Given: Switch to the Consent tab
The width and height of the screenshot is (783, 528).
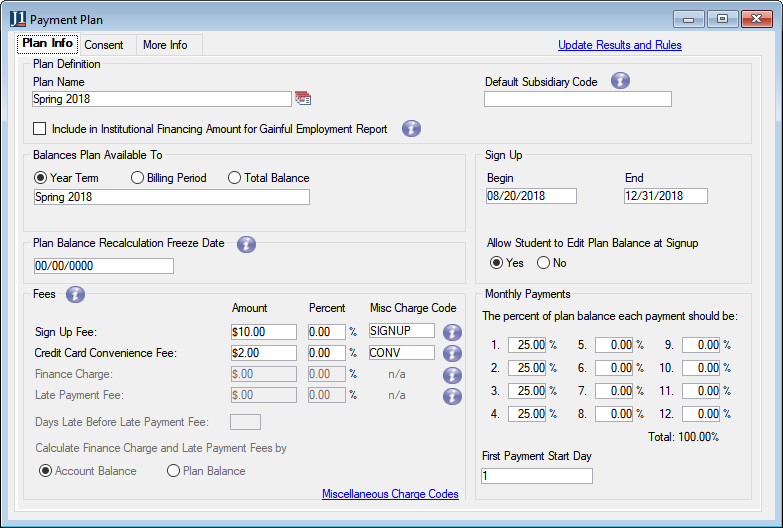Looking at the screenshot, I should [104, 45].
